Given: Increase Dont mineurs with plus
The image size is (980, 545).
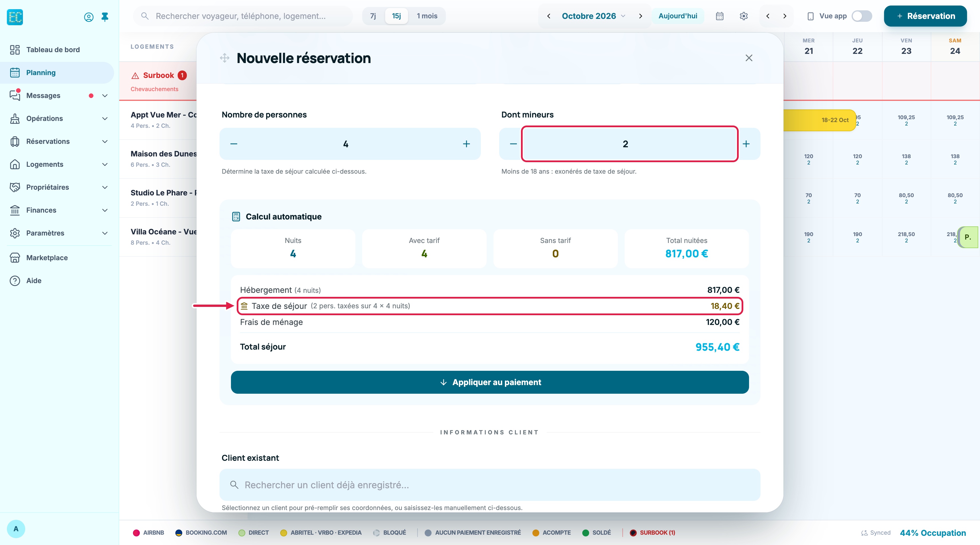Looking at the screenshot, I should click(x=746, y=144).
